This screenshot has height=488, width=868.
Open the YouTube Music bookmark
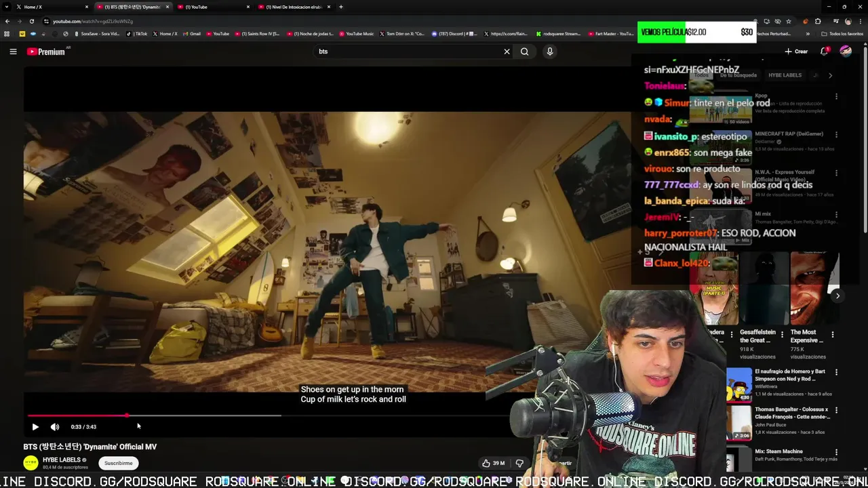coord(356,34)
